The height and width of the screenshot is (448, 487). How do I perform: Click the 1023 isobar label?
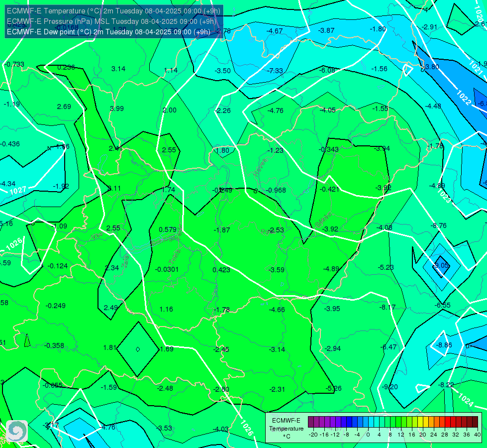click(x=444, y=196)
